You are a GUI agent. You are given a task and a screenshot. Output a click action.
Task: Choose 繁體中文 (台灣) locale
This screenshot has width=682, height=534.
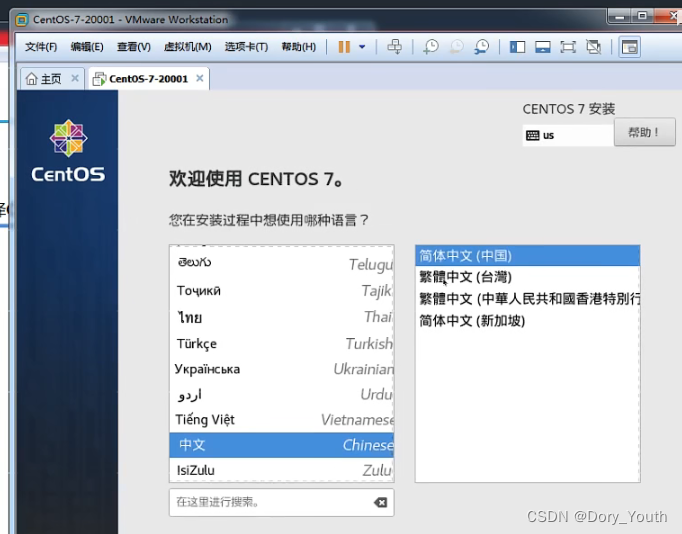pyautogui.click(x=527, y=277)
